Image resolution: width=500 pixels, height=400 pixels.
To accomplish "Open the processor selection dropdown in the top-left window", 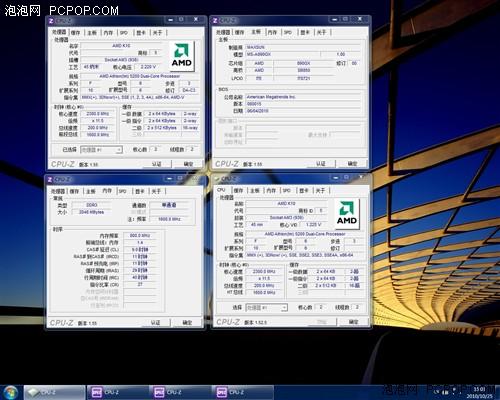I will pos(101,150).
